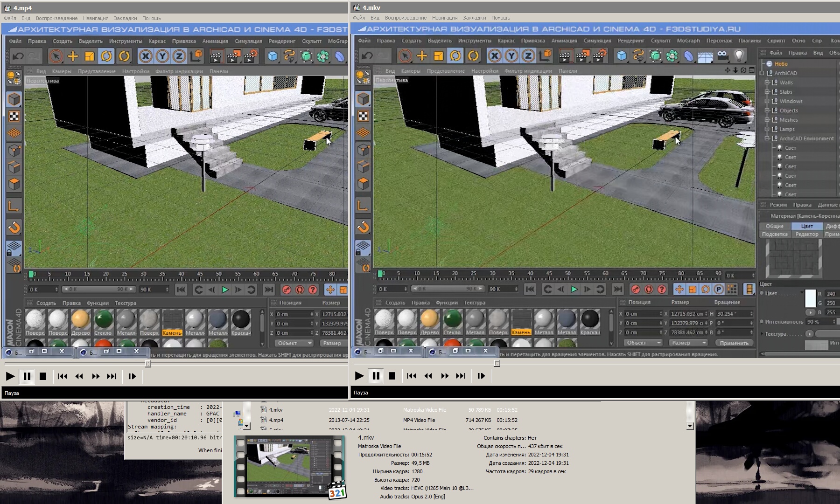Viewport: 840px width, 504px height.
Task: Expand the Windows layer in object tree
Action: 767,101
